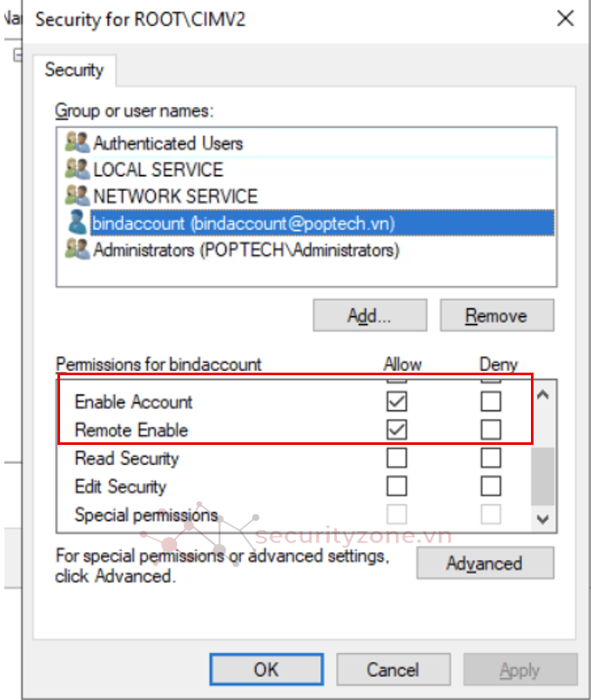Click Remove to delete selected user
591x700 pixels.
[496, 315]
